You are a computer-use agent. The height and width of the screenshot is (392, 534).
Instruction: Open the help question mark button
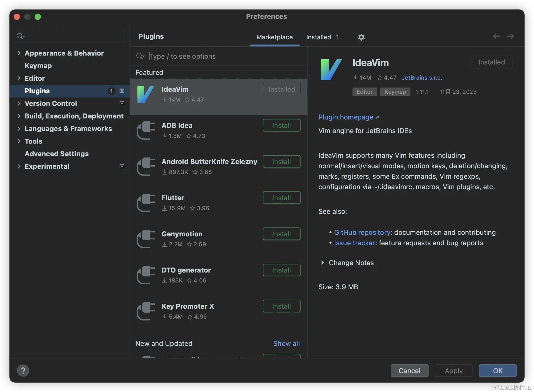23,371
